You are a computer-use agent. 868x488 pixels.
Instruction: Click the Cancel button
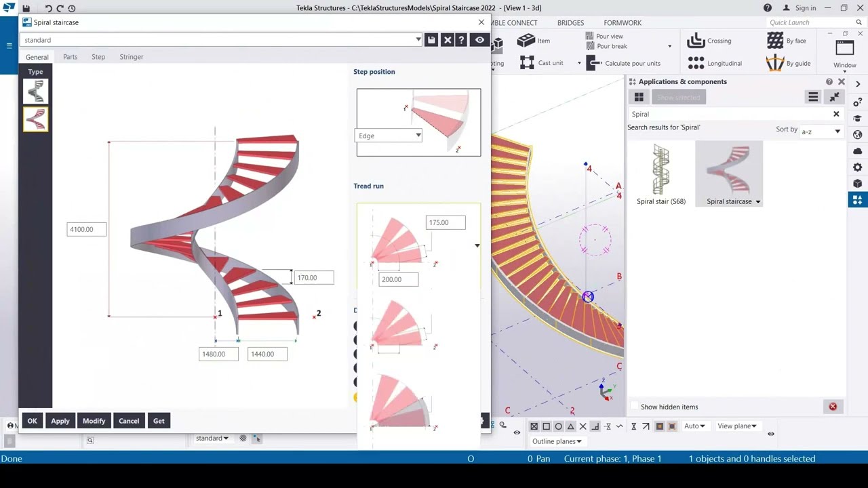[x=129, y=421]
